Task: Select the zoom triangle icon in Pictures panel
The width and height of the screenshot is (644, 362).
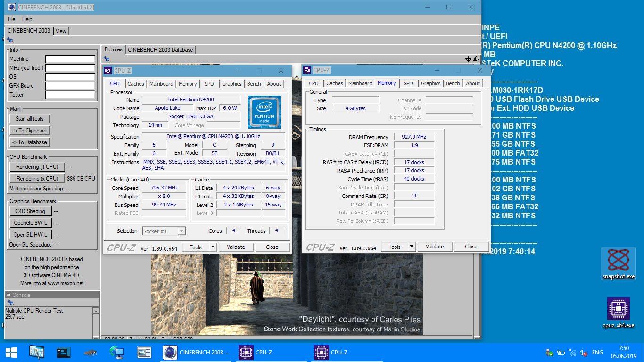Action: tap(476, 58)
